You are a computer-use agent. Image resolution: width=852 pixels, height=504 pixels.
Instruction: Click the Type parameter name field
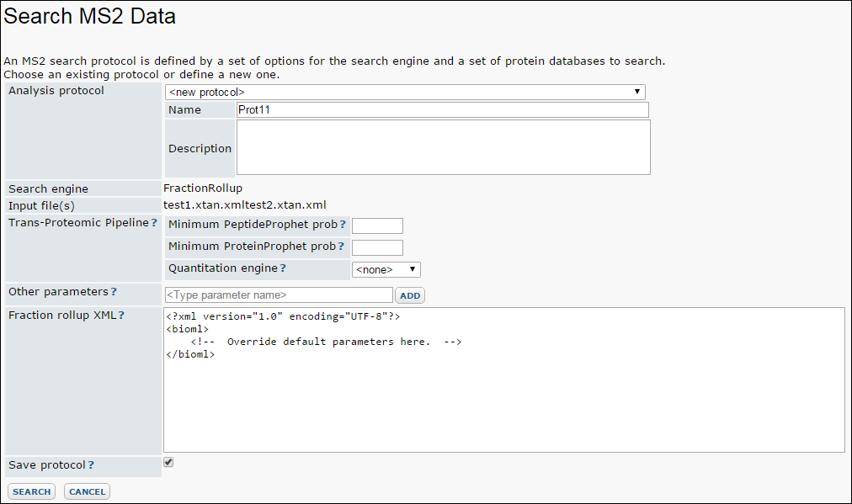pos(279,294)
